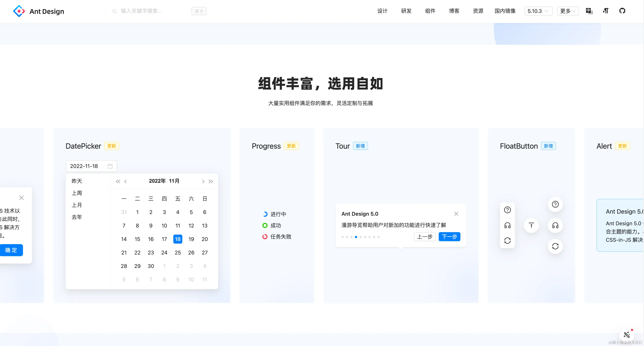
Task: Click the in-progress spinner icon
Action: point(265,214)
